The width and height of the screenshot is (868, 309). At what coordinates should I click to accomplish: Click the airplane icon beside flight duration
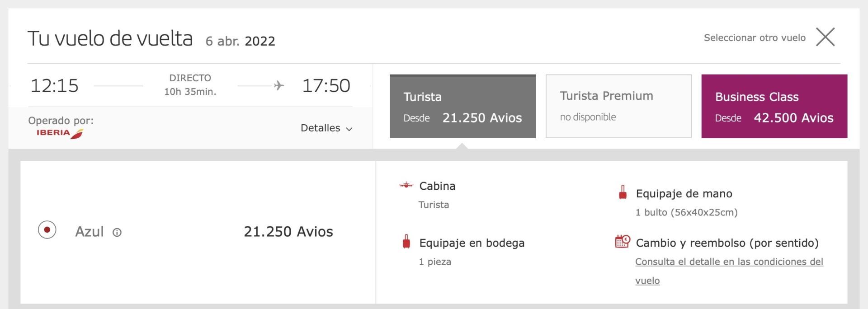point(279,85)
